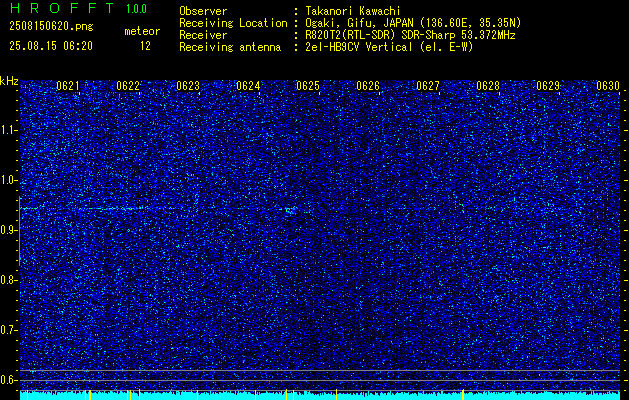629x400 pixels.
Task: Click the Receiving antenna label
Action: [230, 47]
